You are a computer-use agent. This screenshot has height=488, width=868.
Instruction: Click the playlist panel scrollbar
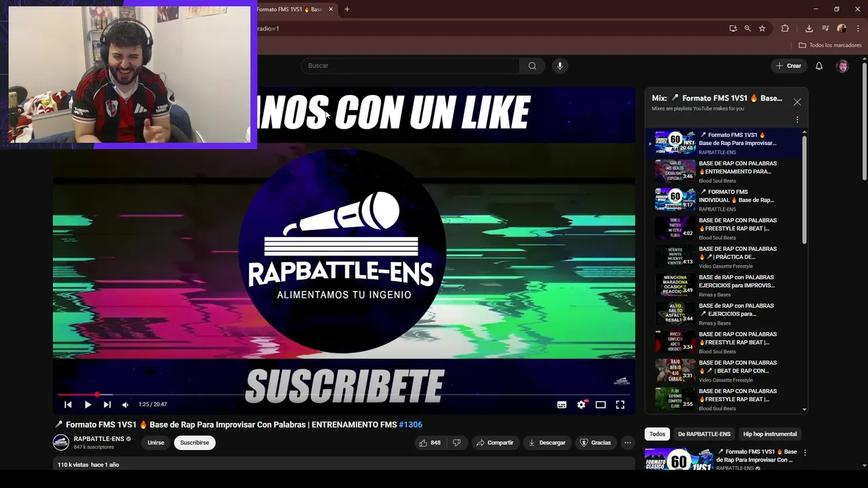tap(804, 190)
